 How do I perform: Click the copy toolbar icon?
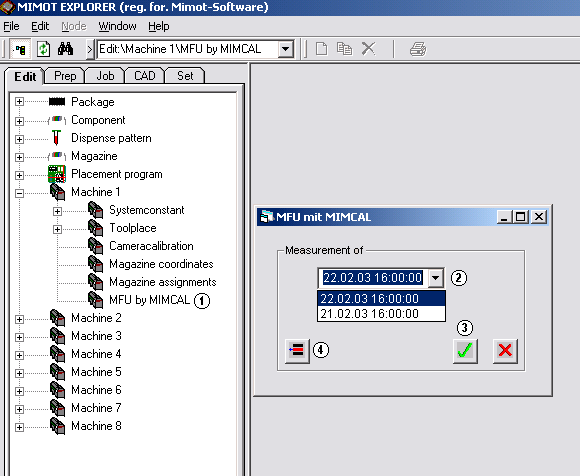(344, 49)
